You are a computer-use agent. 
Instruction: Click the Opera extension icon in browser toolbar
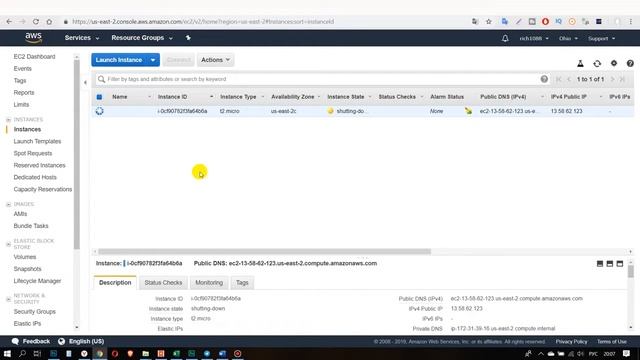(x=545, y=22)
